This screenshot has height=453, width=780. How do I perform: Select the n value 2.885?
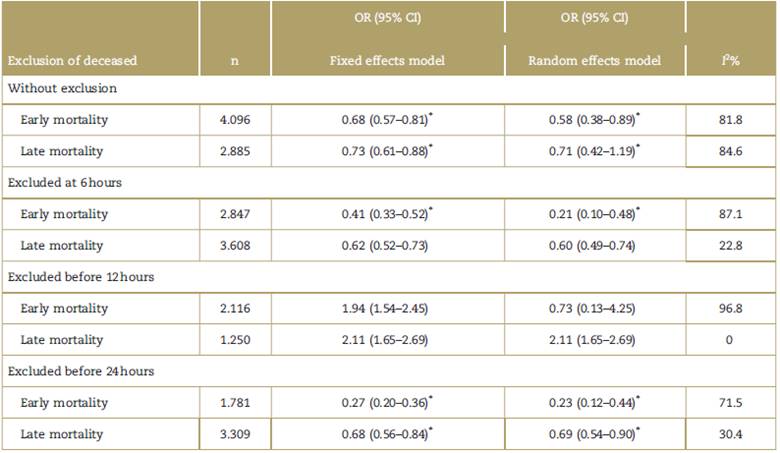click(x=233, y=151)
